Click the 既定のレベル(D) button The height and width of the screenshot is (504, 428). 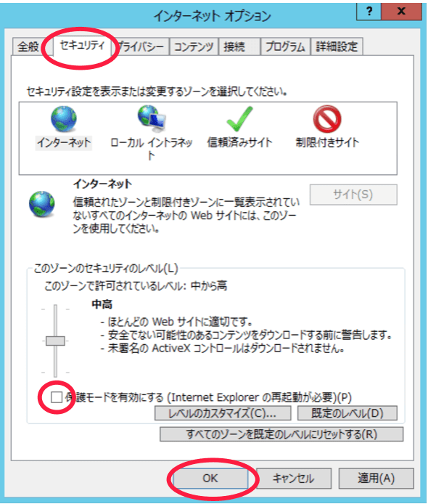347,413
